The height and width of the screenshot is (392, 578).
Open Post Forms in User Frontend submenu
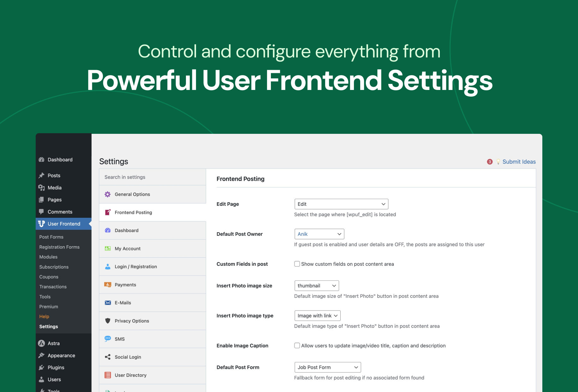click(51, 237)
